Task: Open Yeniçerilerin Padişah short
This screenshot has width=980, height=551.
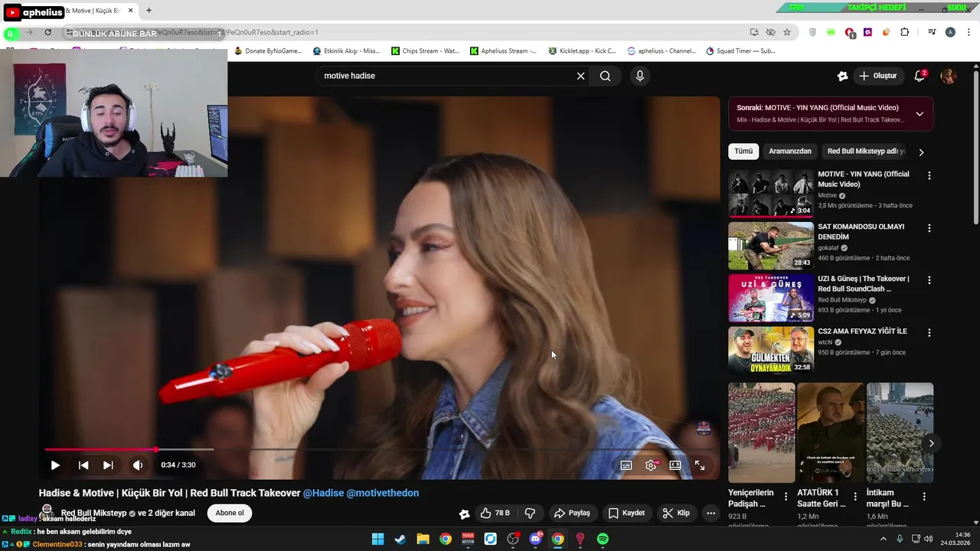Action: coord(761,432)
